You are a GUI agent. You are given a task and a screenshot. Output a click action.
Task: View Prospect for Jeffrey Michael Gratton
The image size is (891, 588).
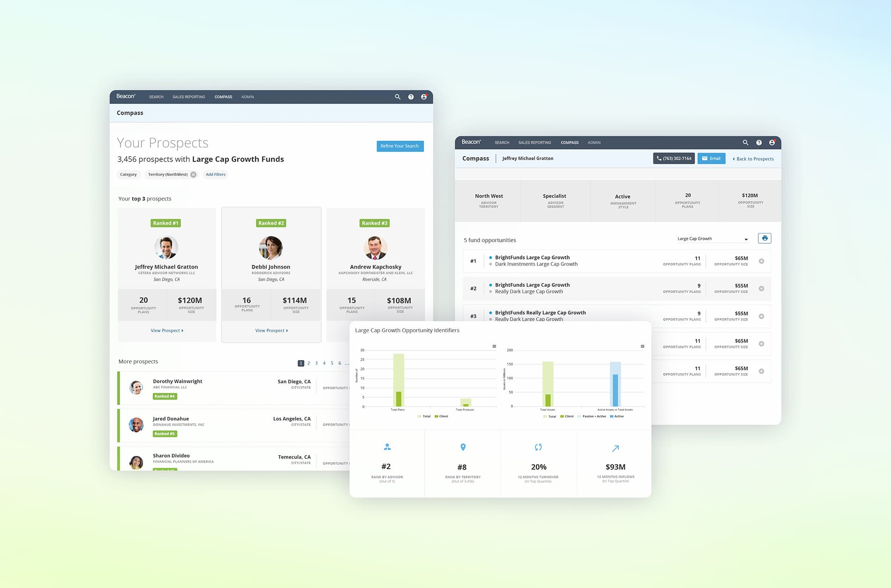167,330
